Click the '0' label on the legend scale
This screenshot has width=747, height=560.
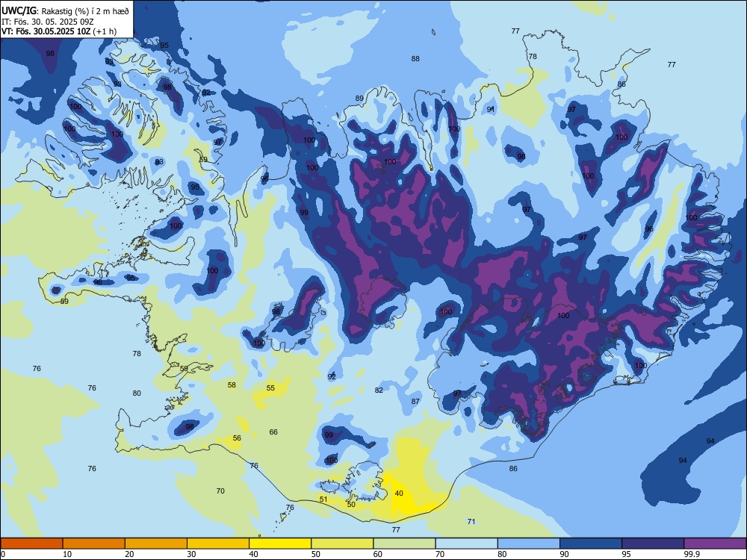pos(3,554)
